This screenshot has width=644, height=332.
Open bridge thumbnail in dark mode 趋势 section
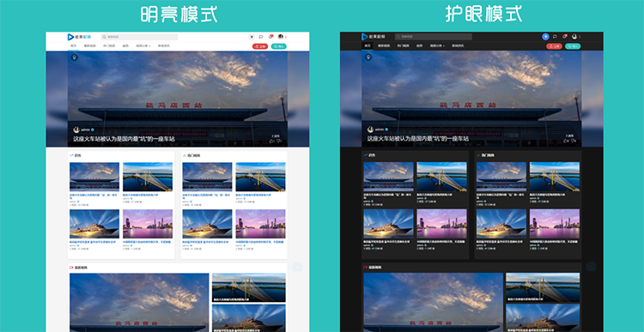coord(441,177)
